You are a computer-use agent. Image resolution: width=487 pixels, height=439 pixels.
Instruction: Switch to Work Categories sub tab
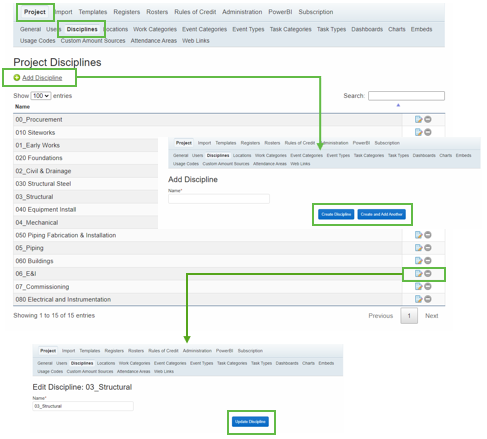[x=155, y=29]
